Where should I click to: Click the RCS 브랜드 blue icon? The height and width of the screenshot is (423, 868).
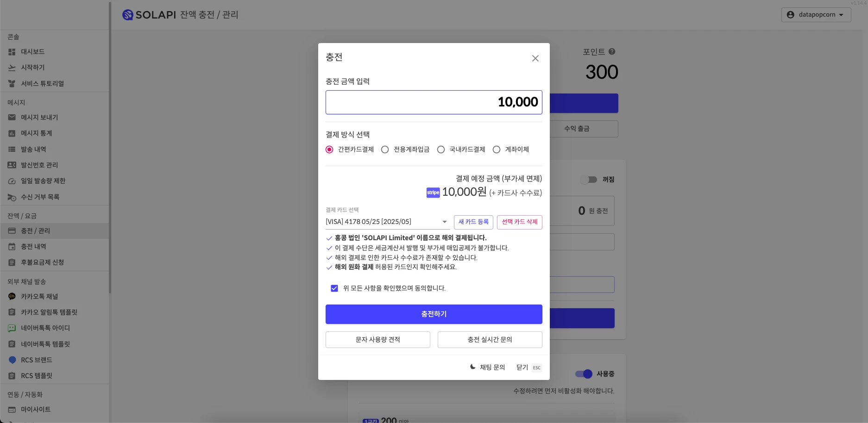point(12,360)
